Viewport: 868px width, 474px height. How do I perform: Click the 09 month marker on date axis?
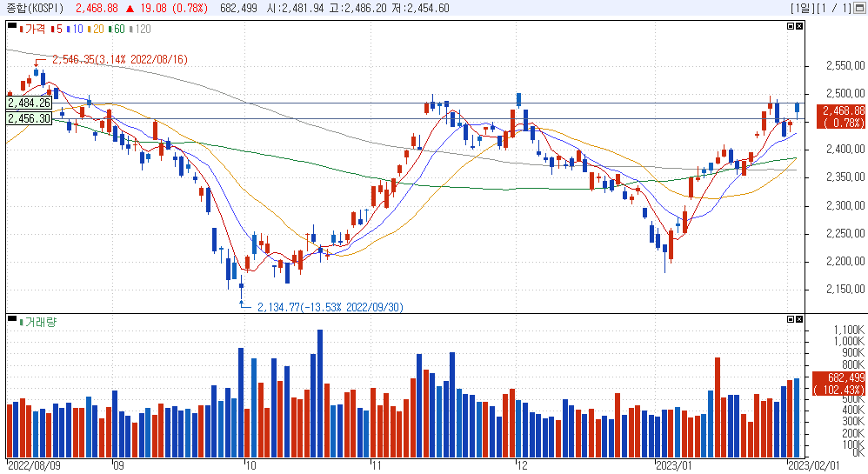(x=118, y=465)
